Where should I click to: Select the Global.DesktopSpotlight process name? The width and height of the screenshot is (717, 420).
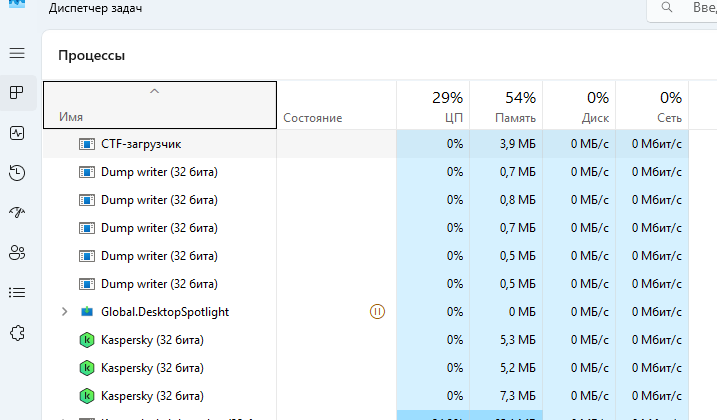165,312
